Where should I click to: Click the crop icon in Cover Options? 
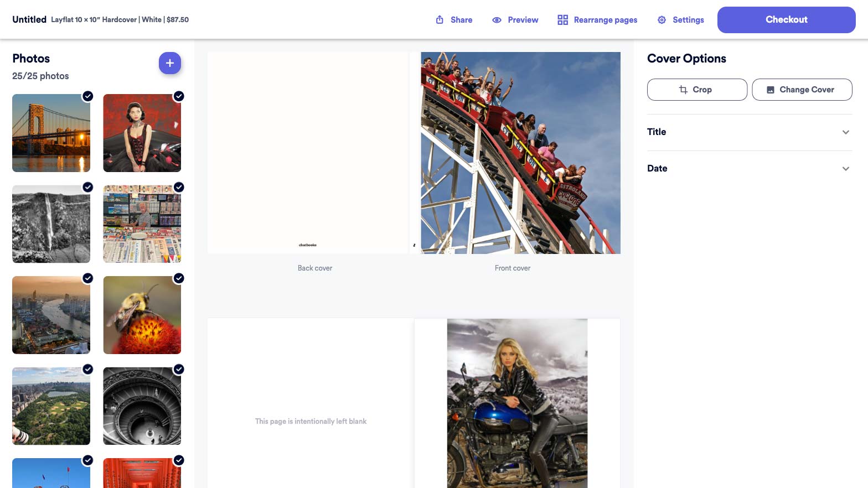click(x=683, y=90)
